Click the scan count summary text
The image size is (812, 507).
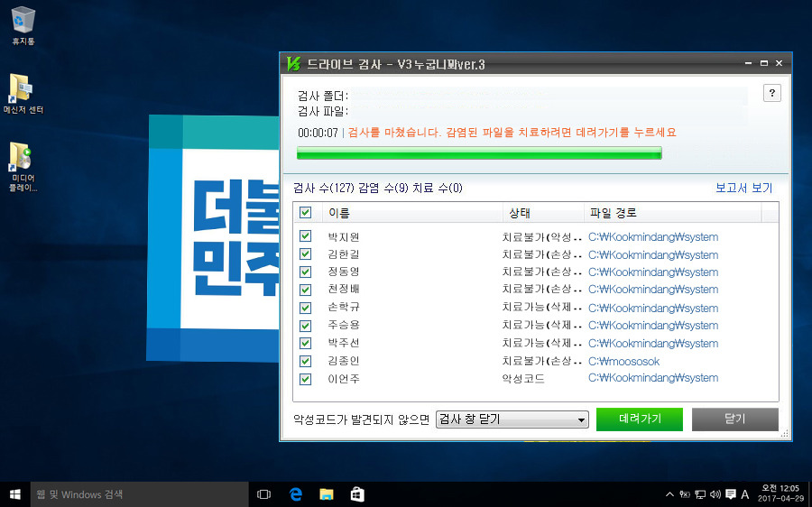point(377,188)
